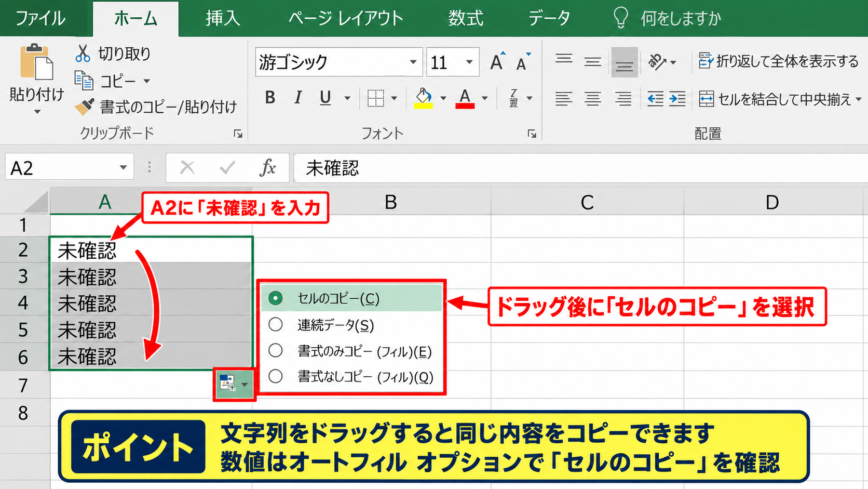The width and height of the screenshot is (868, 489).
Task: Switch to the 挿入 tab
Action: [x=223, y=19]
